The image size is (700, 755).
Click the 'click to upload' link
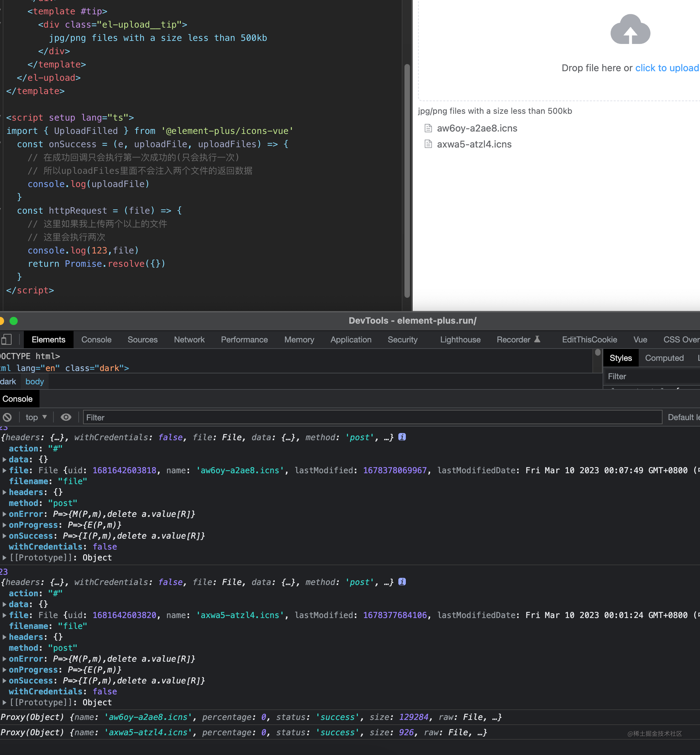click(x=666, y=68)
